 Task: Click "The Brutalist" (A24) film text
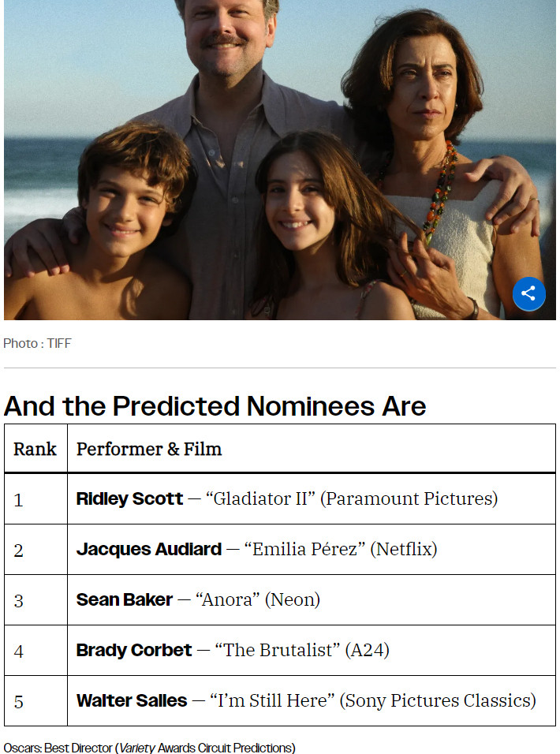302,650
